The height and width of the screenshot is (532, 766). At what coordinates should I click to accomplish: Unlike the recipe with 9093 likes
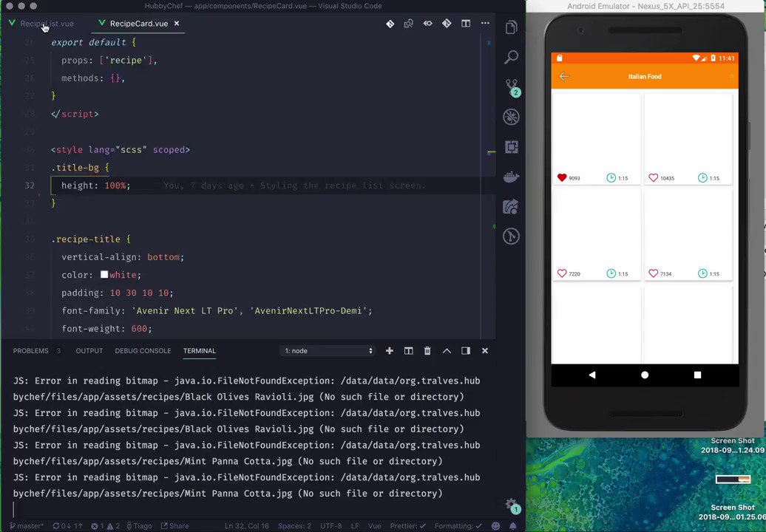click(x=562, y=177)
